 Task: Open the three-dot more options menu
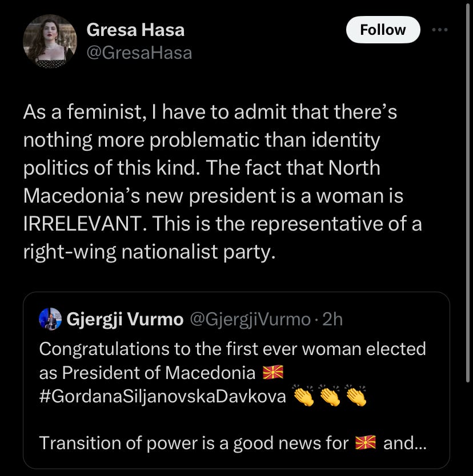click(x=440, y=30)
